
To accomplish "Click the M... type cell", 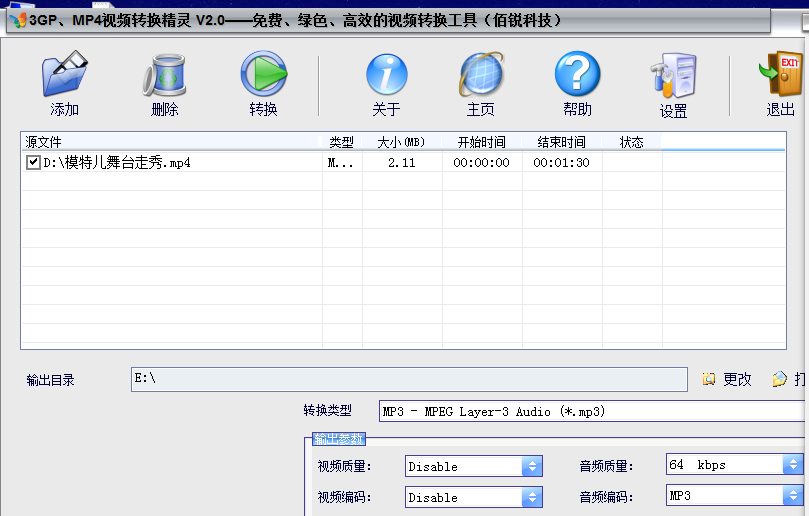I will (x=341, y=163).
